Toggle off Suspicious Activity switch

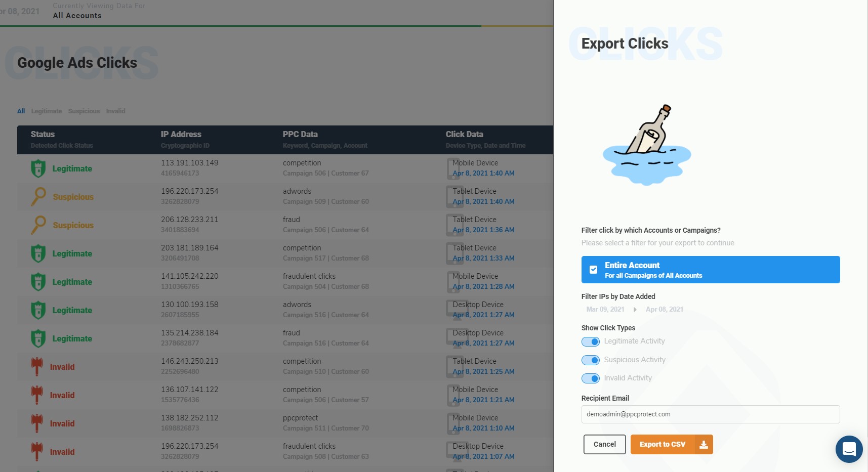click(x=591, y=360)
